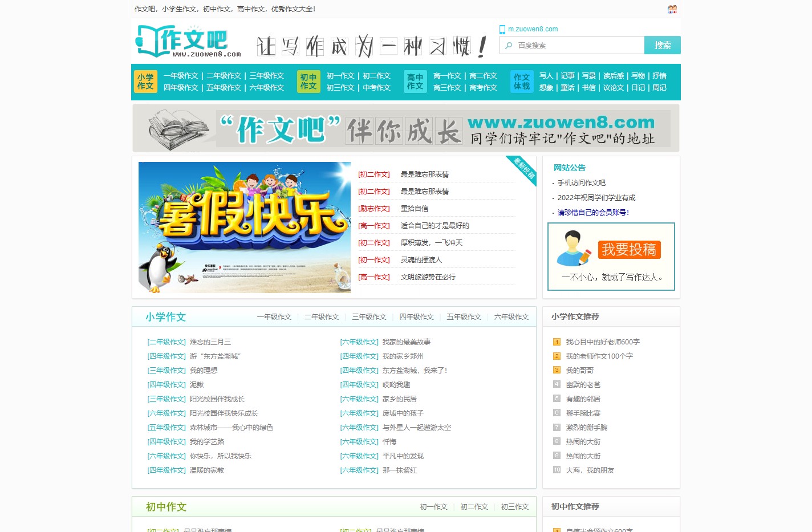
Task: Select 初一作文 tab in 初中作文 section header
Action: pyautogui.click(x=433, y=507)
